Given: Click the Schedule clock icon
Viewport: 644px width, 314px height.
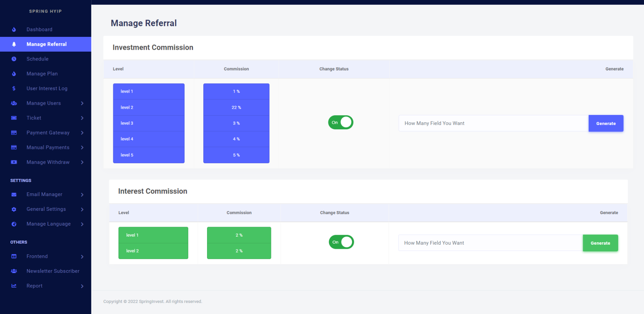Looking at the screenshot, I should point(14,59).
